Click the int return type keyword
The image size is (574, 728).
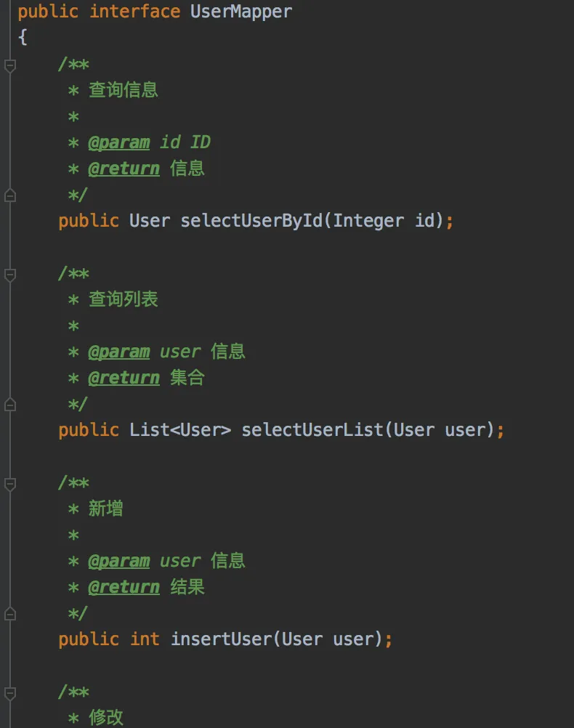[145, 639]
